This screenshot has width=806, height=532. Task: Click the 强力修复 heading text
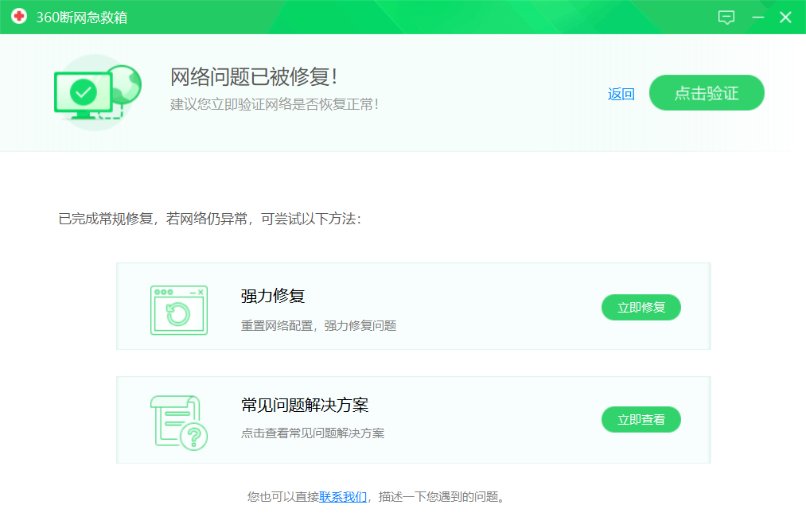coord(273,296)
